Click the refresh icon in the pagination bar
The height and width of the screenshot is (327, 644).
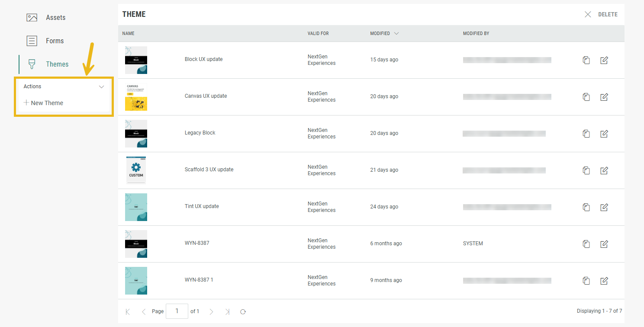(243, 311)
